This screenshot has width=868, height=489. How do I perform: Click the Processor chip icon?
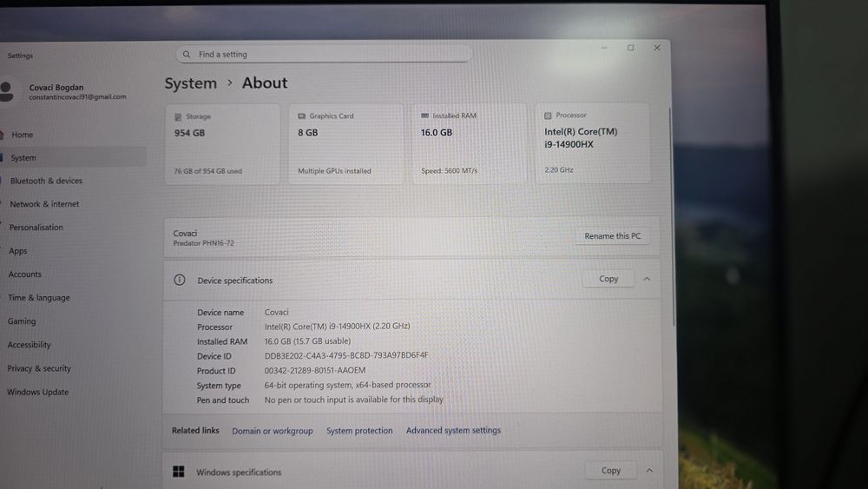click(x=548, y=116)
